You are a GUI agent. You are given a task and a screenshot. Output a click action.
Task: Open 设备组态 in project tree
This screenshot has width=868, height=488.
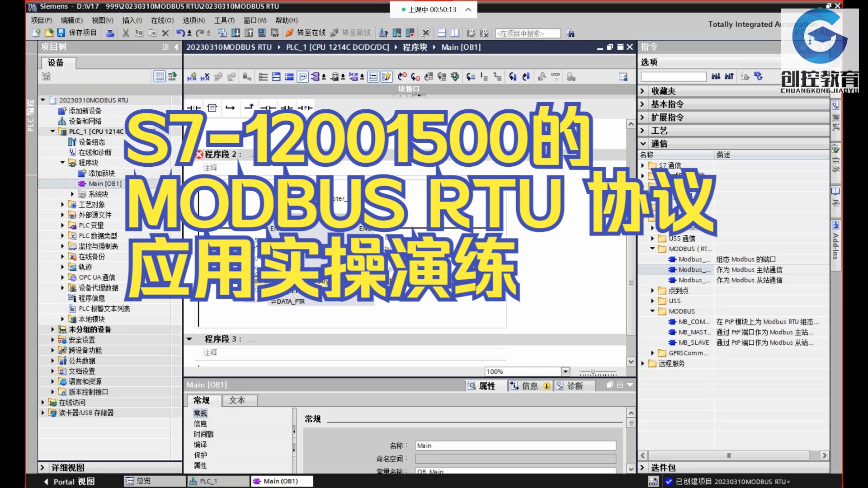(x=92, y=142)
